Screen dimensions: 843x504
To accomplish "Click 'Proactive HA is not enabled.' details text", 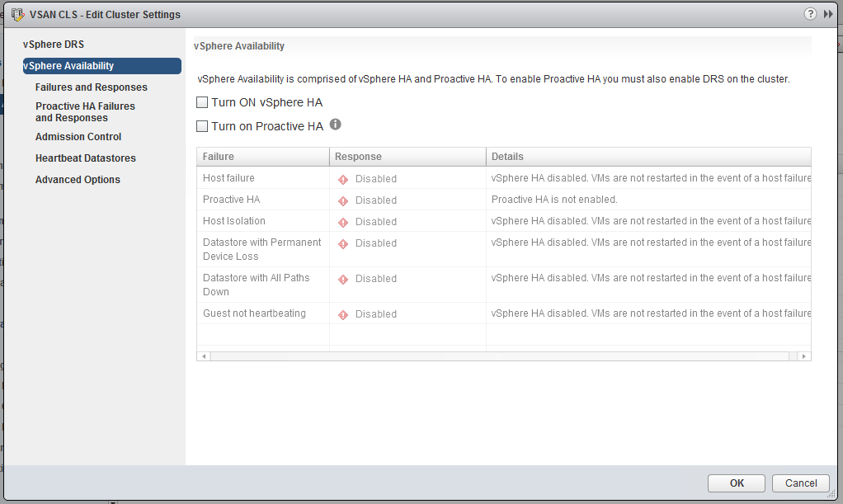I will 554,200.
